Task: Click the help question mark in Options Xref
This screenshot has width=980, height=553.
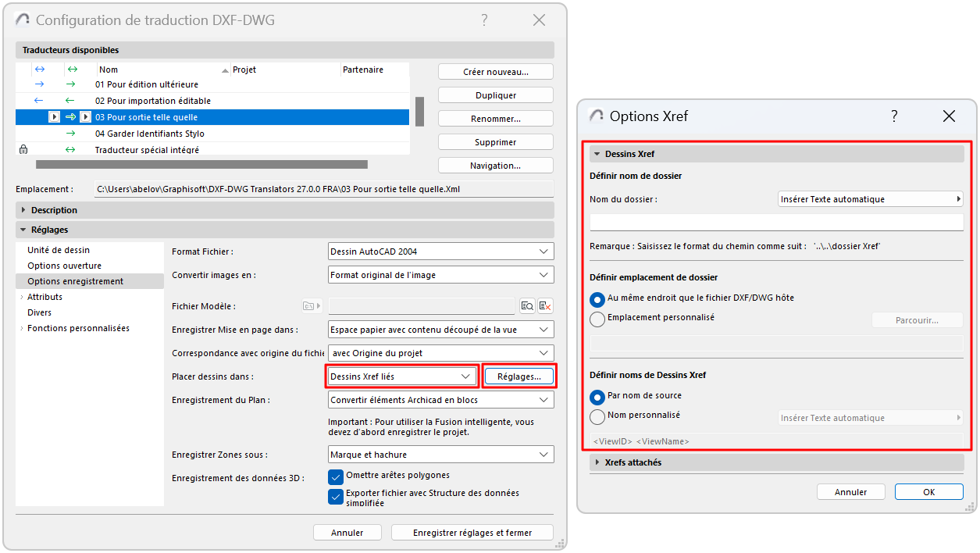Action: click(894, 116)
